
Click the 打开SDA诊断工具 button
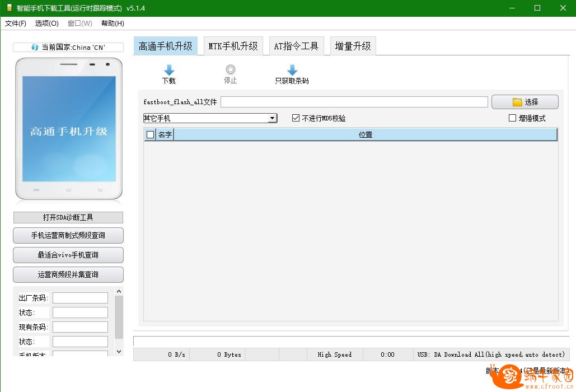(x=68, y=217)
